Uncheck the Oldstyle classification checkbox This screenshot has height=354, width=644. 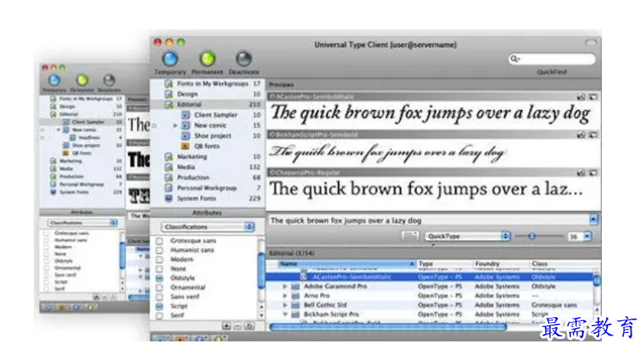[x=159, y=277]
